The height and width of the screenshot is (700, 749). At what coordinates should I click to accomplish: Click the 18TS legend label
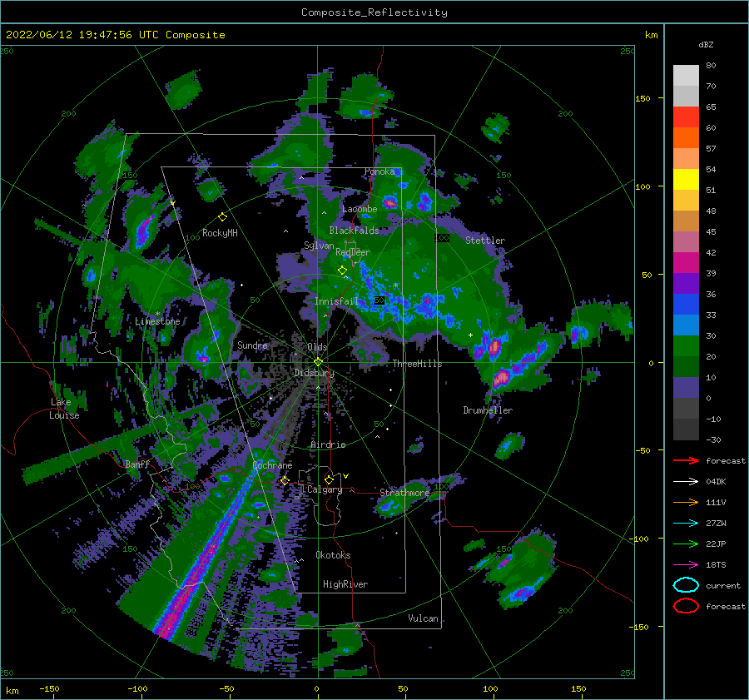pos(716,565)
